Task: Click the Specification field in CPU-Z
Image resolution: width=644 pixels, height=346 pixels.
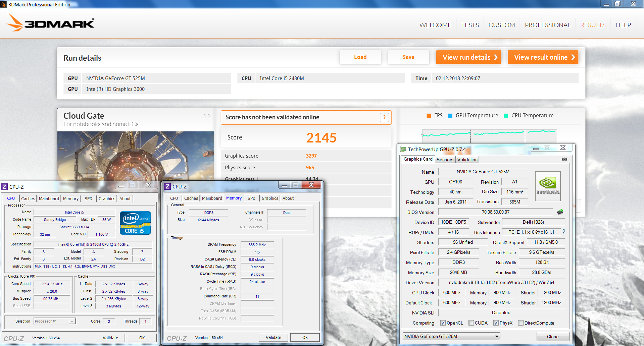Action: pos(93,244)
